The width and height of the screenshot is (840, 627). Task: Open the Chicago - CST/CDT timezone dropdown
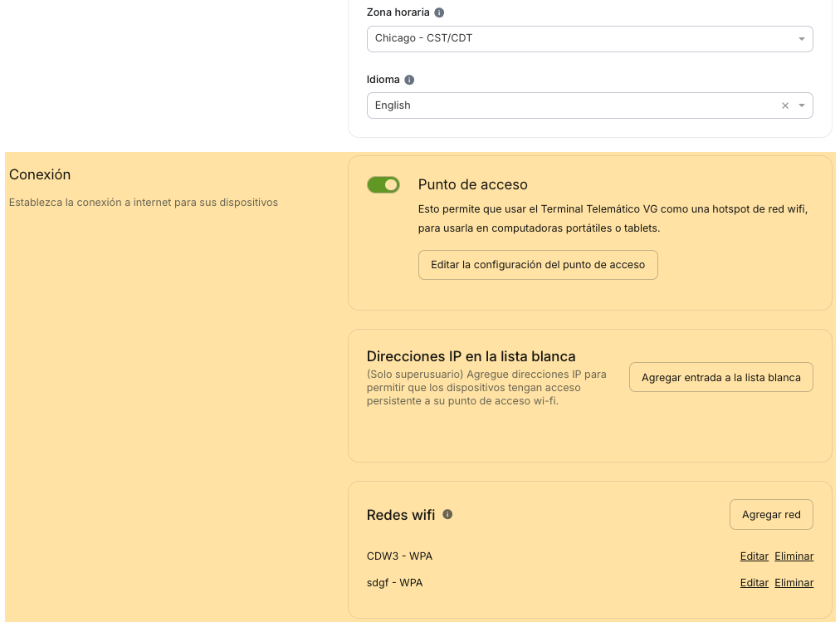click(581, 38)
